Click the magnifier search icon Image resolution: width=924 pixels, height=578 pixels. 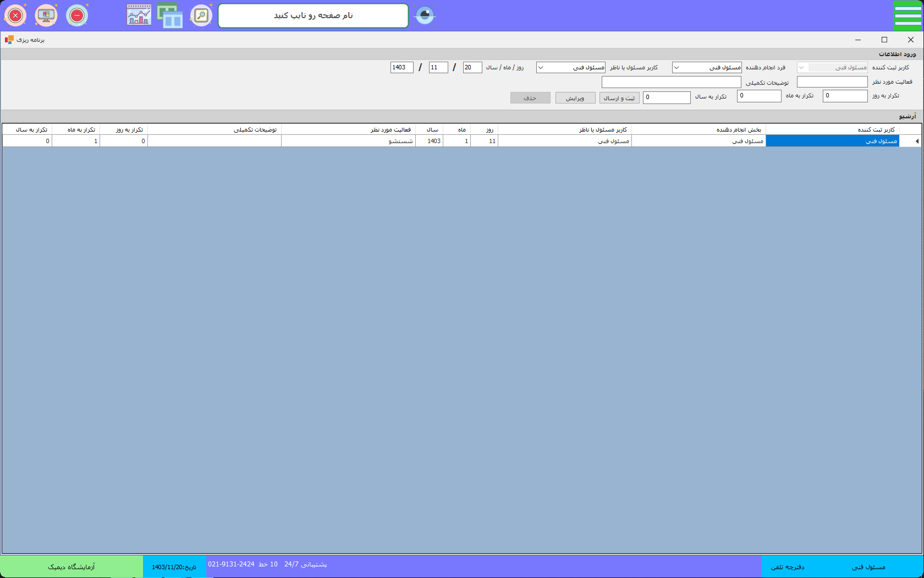[201, 15]
